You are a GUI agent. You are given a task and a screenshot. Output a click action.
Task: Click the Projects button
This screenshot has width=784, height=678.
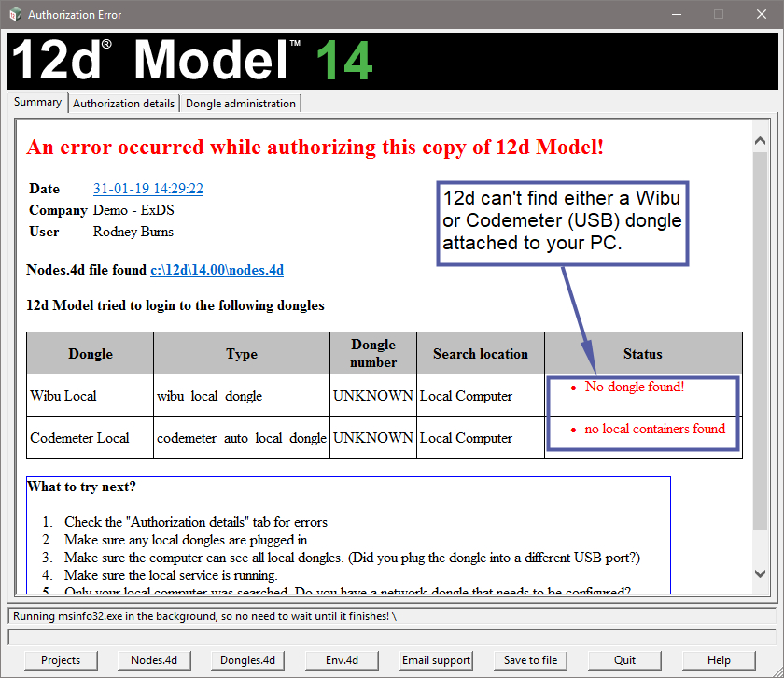(61, 660)
